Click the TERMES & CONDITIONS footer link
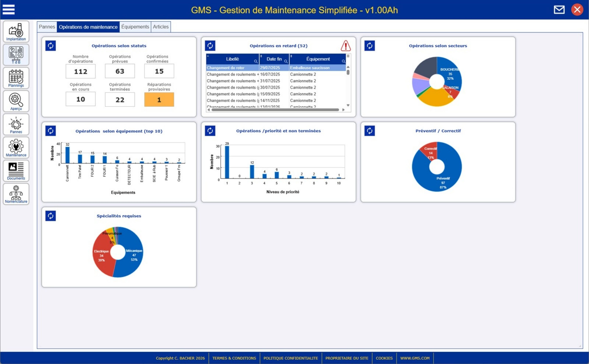The height and width of the screenshot is (364, 589). (x=234, y=358)
